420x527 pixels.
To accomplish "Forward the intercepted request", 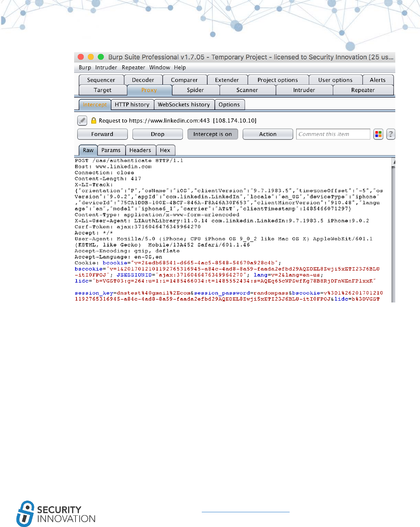I will (102, 134).
